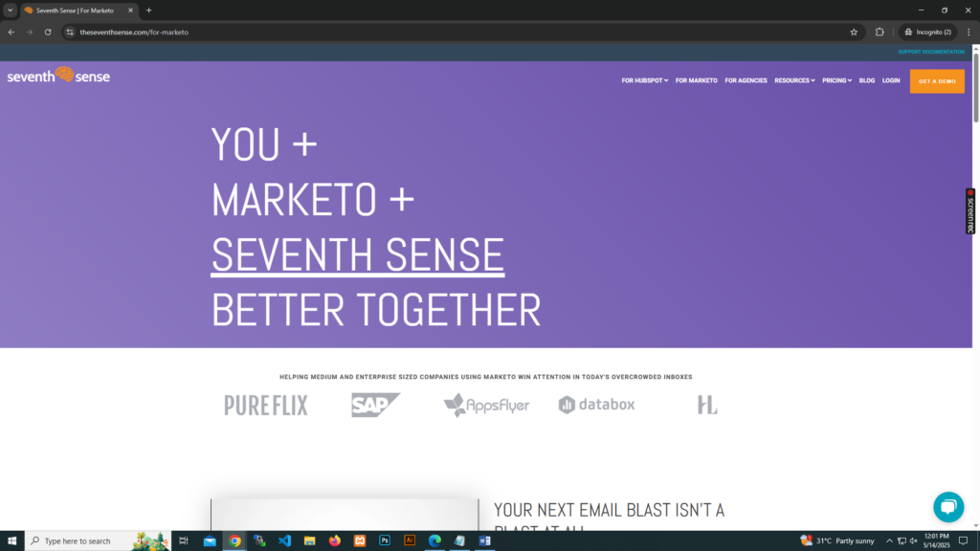This screenshot has height=551, width=980.
Task: Open the notification center icon
Action: tap(963, 541)
